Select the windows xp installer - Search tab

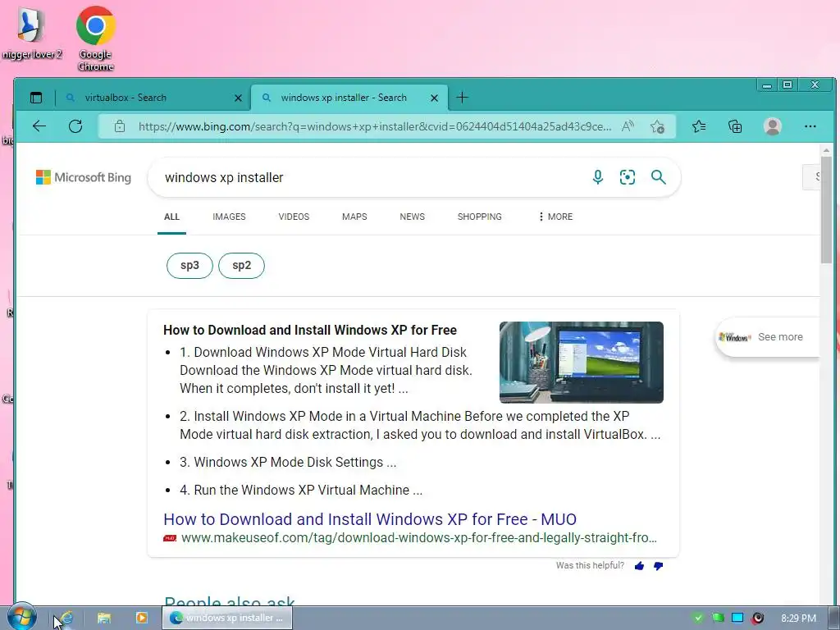[349, 98]
